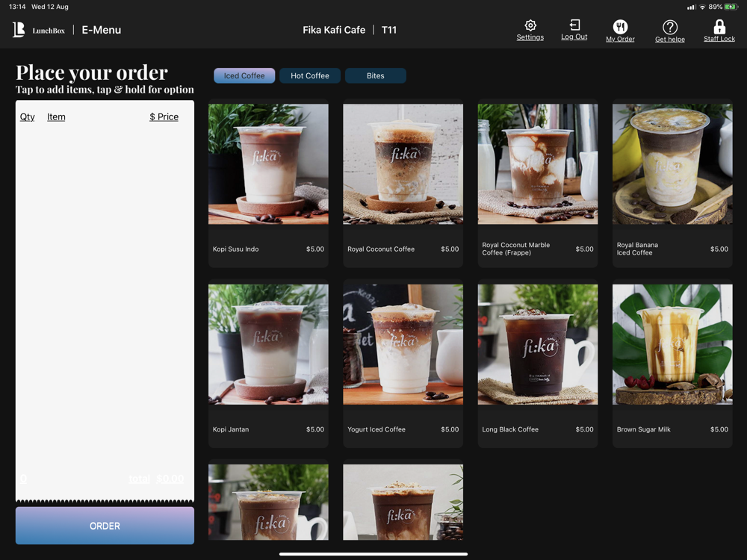Tap the T11 table number
The image size is (747, 560).
coord(389,30)
